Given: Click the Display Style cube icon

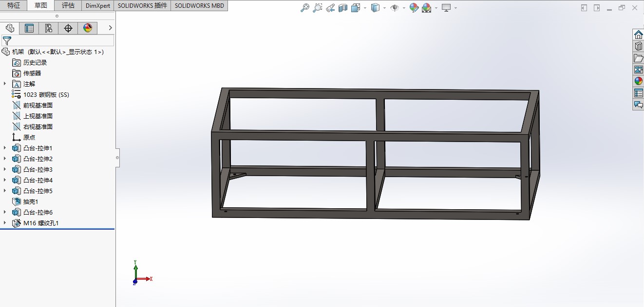Looking at the screenshot, I should coord(375,8).
